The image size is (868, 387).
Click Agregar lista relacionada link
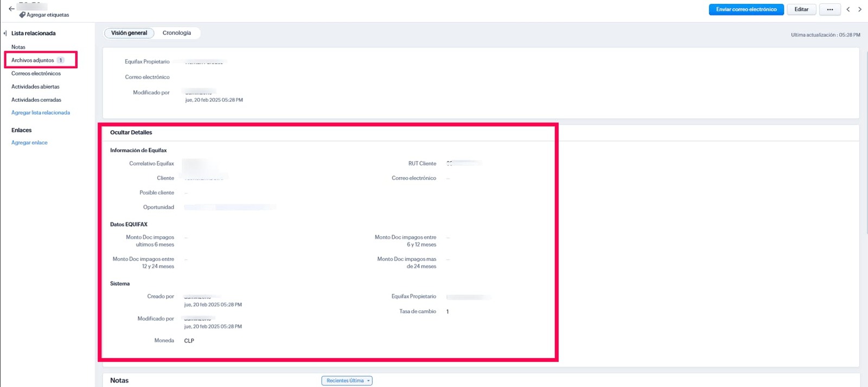tap(41, 113)
